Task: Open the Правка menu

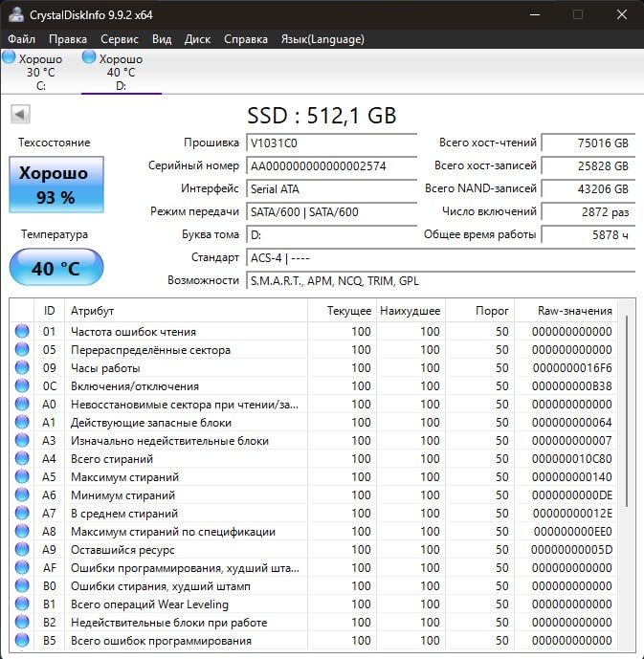Action: click(x=68, y=39)
